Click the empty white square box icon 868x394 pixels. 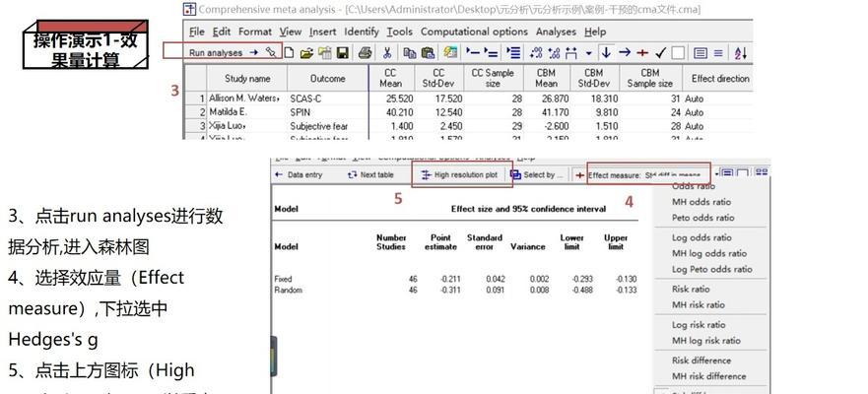pos(678,53)
